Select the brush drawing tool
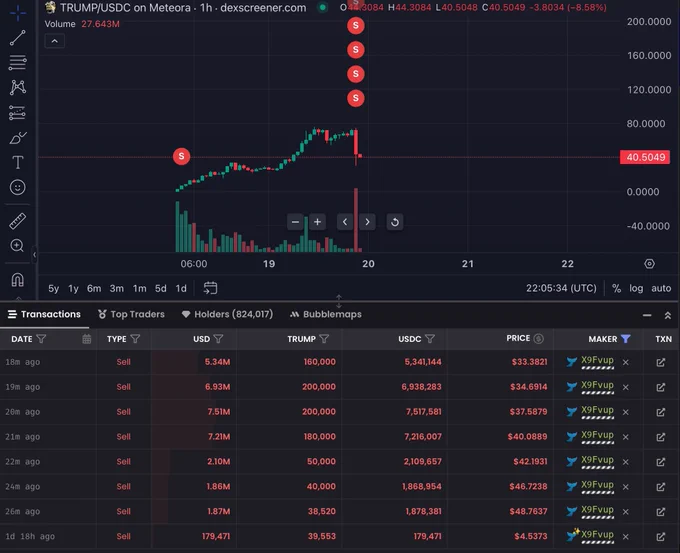 [17, 137]
